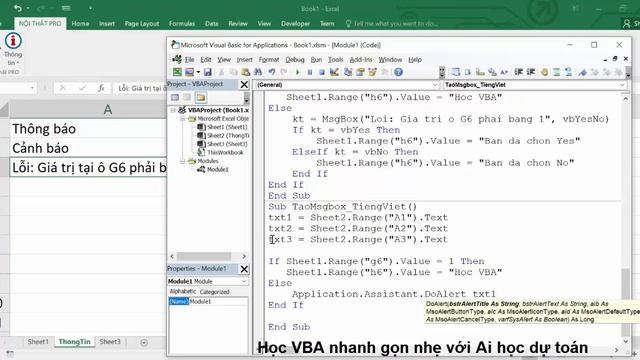Image resolution: width=640 pixels, height=360 pixels.
Task: Click the Parameter Info icon
Action: [492, 72]
